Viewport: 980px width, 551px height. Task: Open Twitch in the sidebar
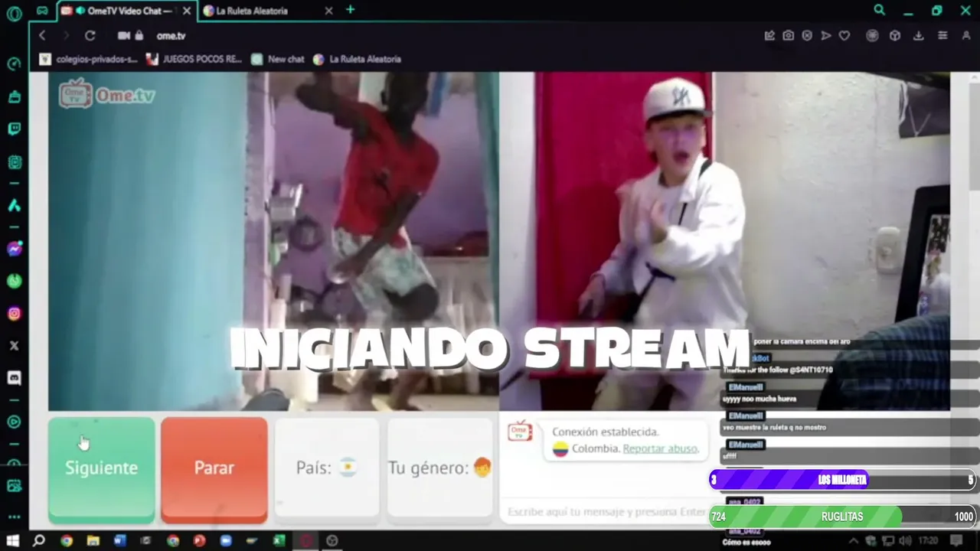click(x=14, y=129)
